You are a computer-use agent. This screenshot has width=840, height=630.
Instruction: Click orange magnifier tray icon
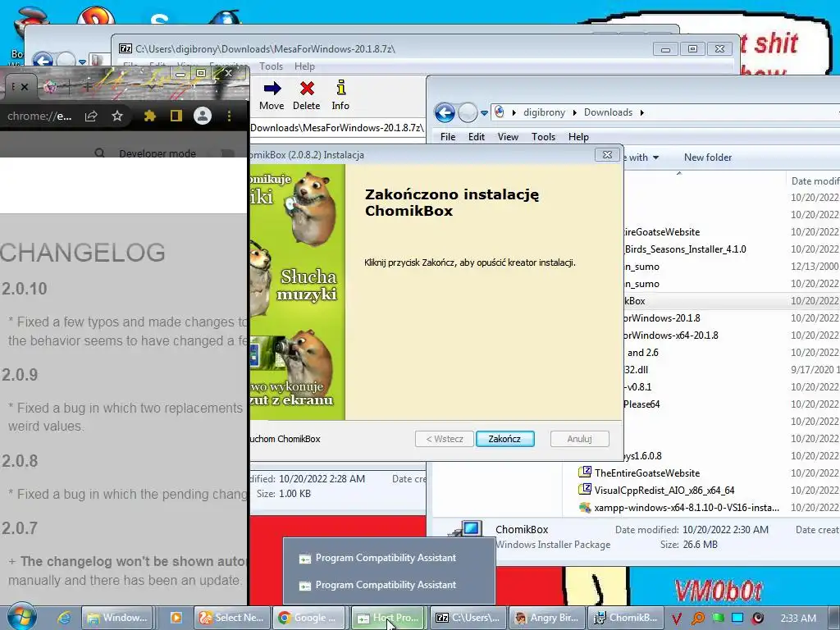click(697, 619)
